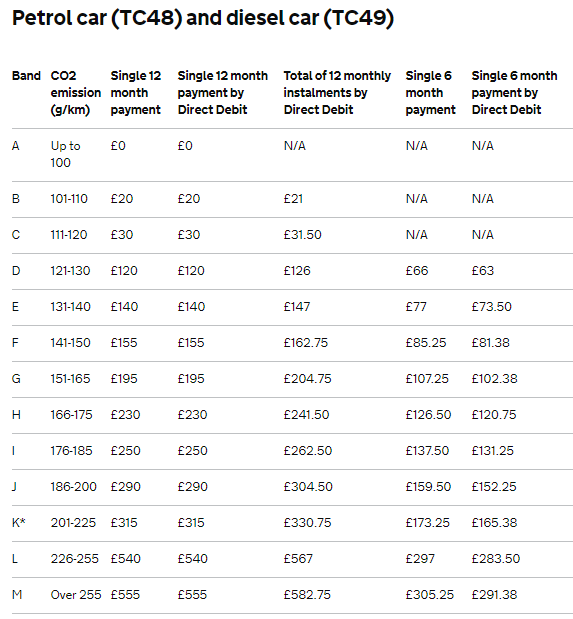
Task: Click the £73.50 Direct Debit value for Band E
Action: click(492, 306)
